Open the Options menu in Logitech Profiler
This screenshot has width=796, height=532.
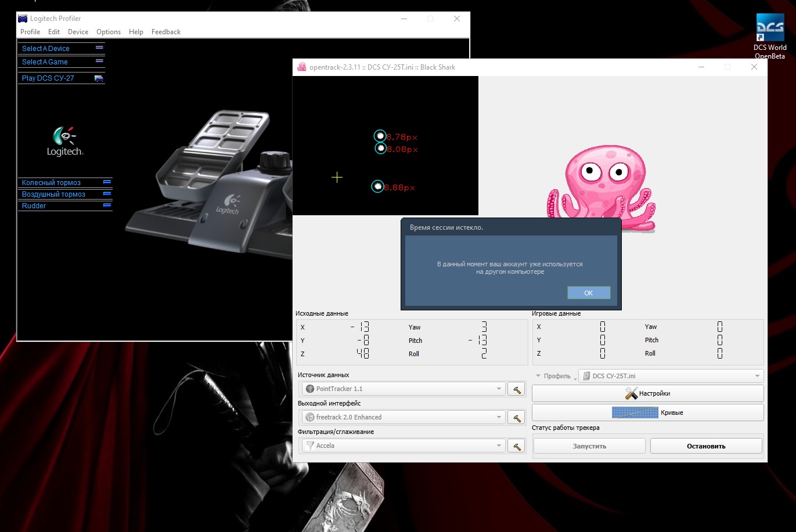[x=109, y=32]
